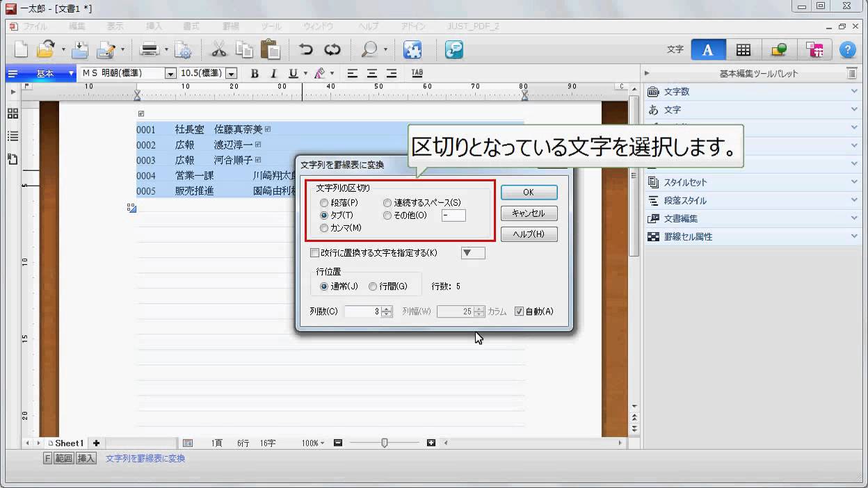Open the 罫線 menu
This screenshot has width=868, height=488.
pos(230,26)
